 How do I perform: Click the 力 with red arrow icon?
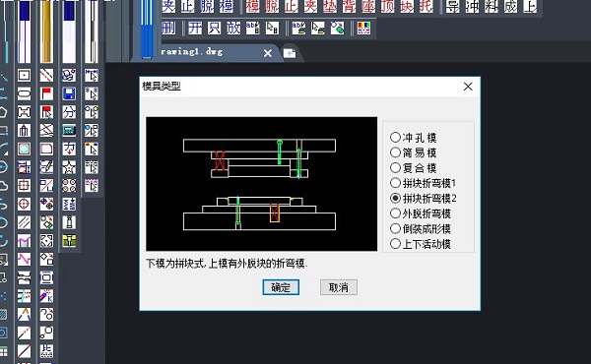pos(69,149)
